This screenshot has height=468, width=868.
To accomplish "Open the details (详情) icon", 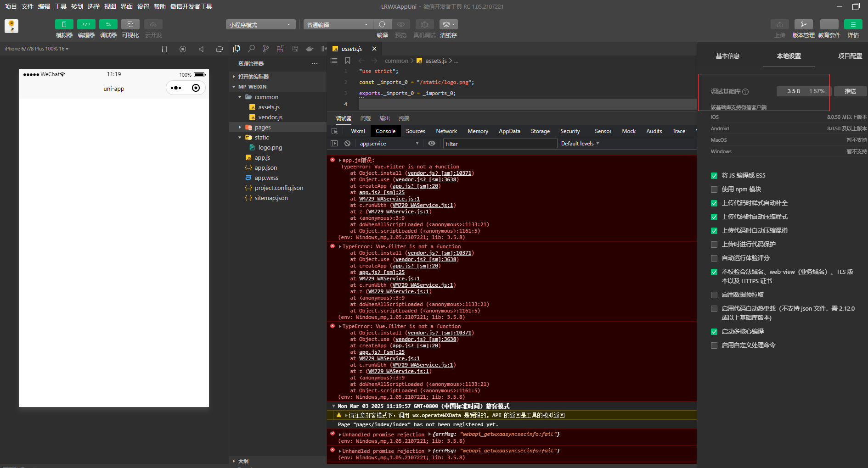I will pyautogui.click(x=853, y=24).
